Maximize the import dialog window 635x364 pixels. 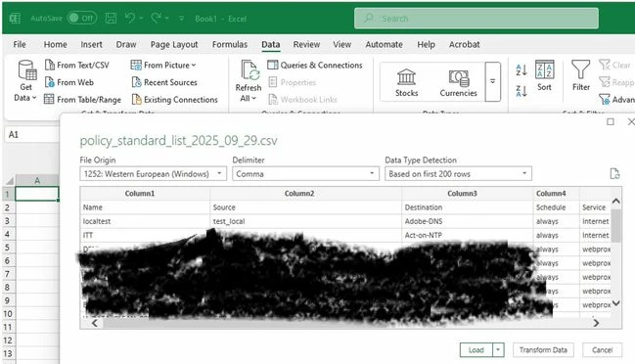pyautogui.click(x=611, y=122)
